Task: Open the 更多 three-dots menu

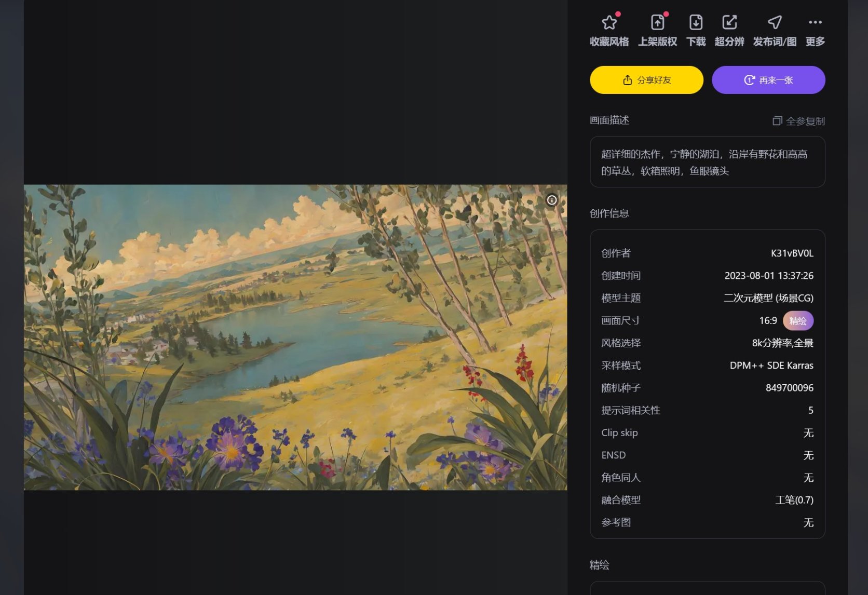Action: click(815, 22)
